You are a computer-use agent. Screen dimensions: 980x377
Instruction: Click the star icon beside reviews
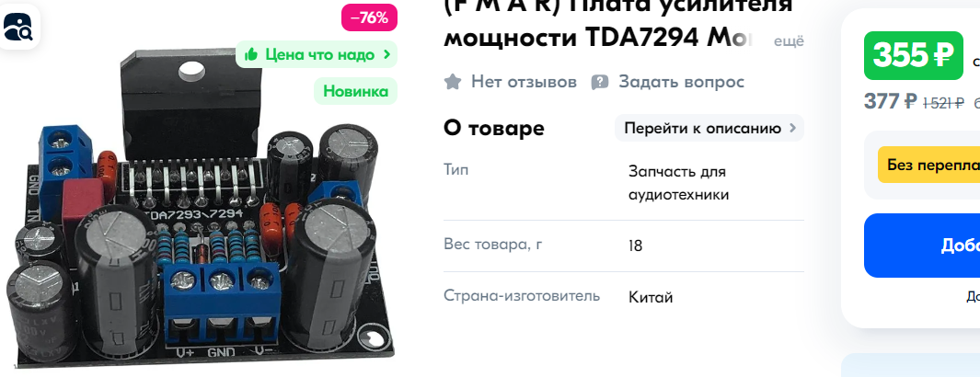[453, 82]
